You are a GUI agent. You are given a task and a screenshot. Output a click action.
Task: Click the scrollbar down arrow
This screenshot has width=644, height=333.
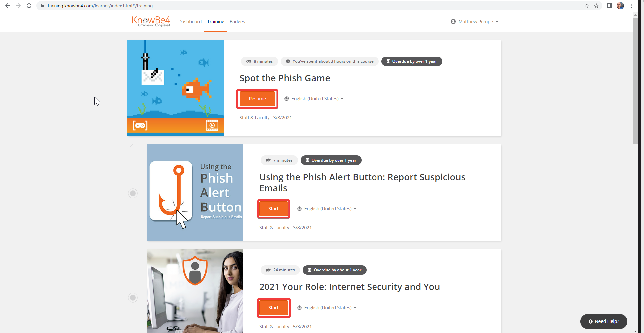click(635, 331)
